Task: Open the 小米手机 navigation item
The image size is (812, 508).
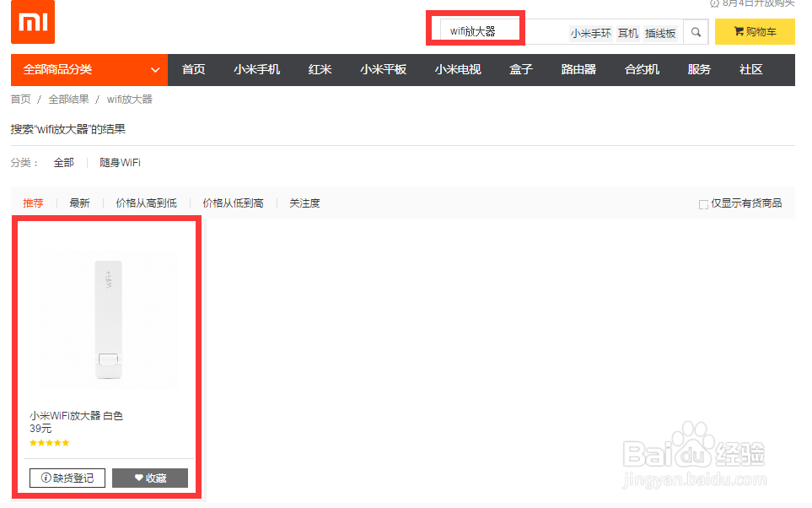Action: click(x=257, y=69)
